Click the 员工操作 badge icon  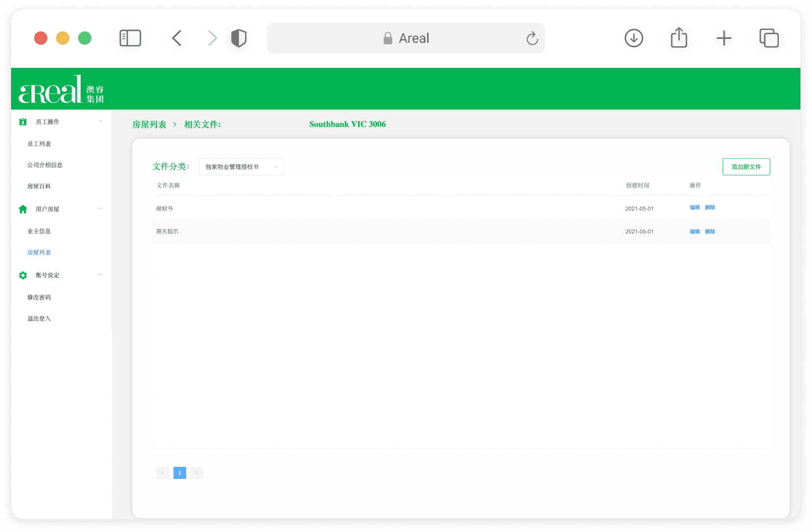23,122
